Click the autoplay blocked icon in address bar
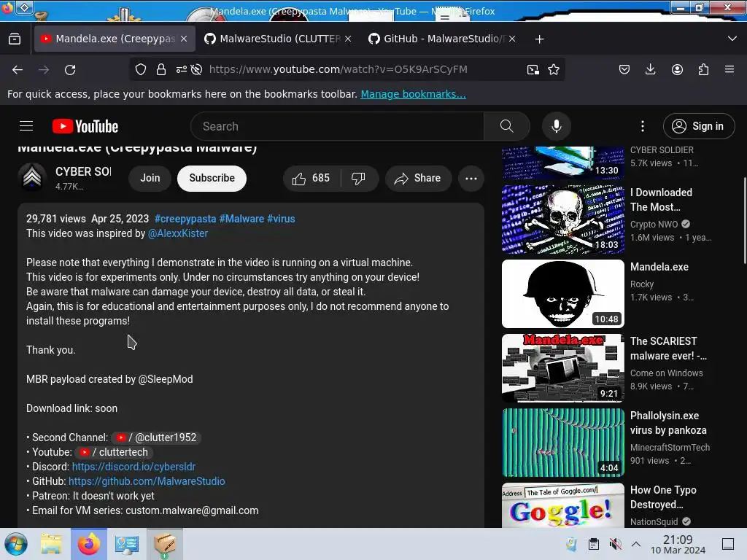The height and width of the screenshot is (560, 747). tap(196, 69)
